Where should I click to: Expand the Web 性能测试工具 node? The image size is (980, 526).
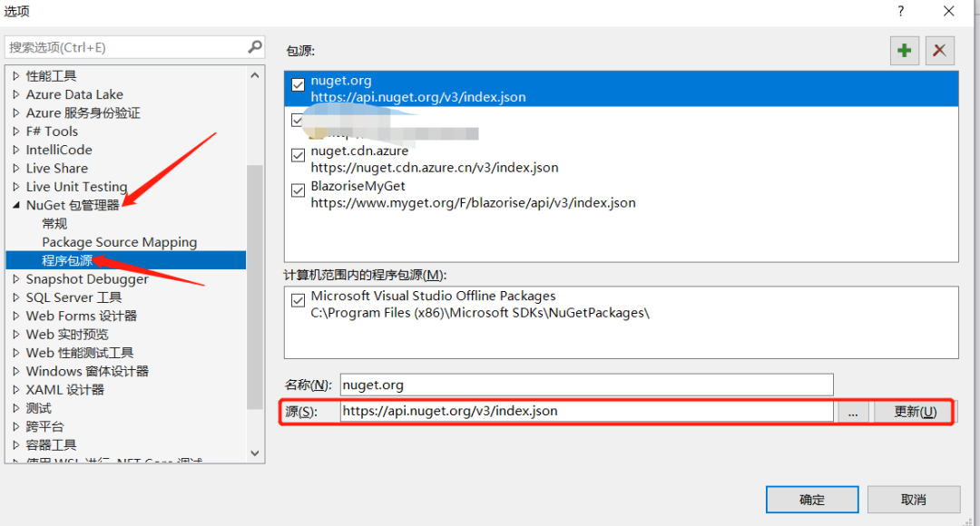tap(16, 353)
